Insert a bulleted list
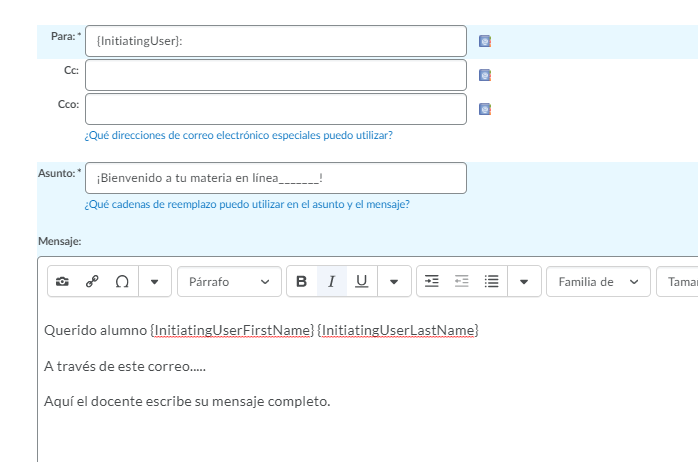This screenshot has width=698, height=462. [491, 282]
